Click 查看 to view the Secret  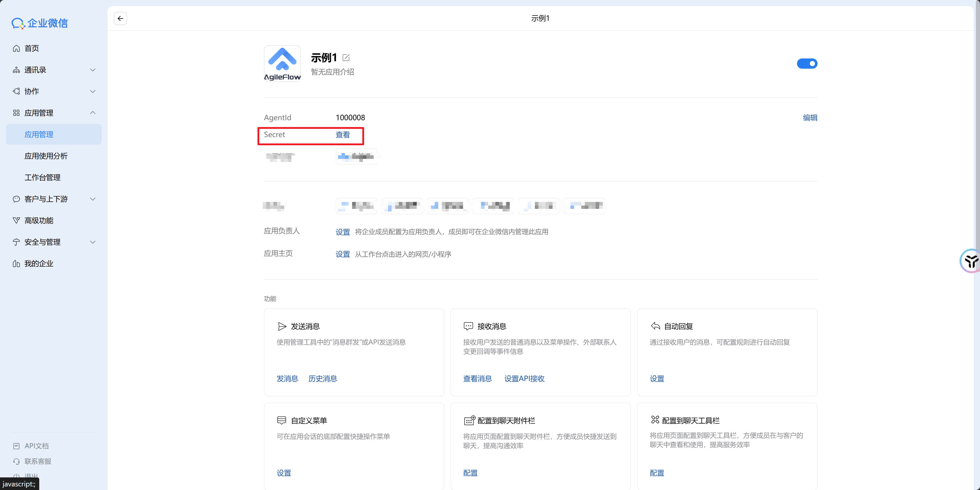pyautogui.click(x=342, y=135)
